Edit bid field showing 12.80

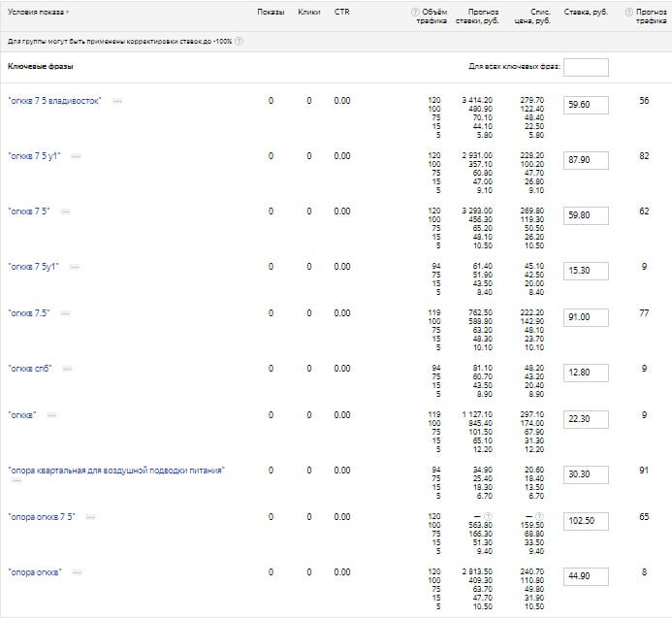[586, 373]
